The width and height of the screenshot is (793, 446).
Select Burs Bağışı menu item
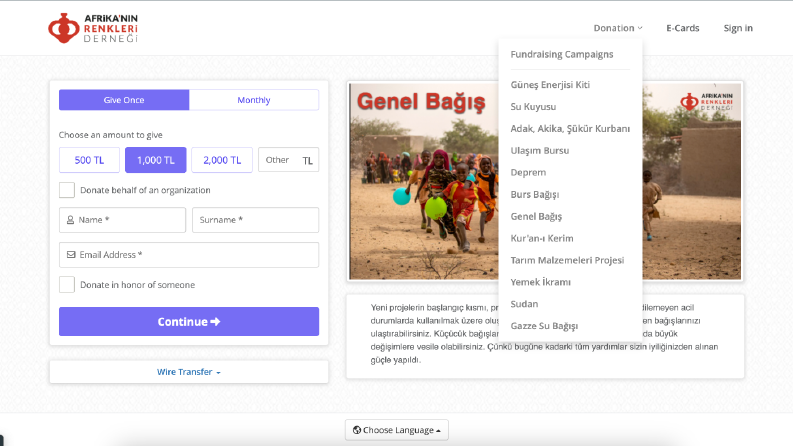[535, 194]
